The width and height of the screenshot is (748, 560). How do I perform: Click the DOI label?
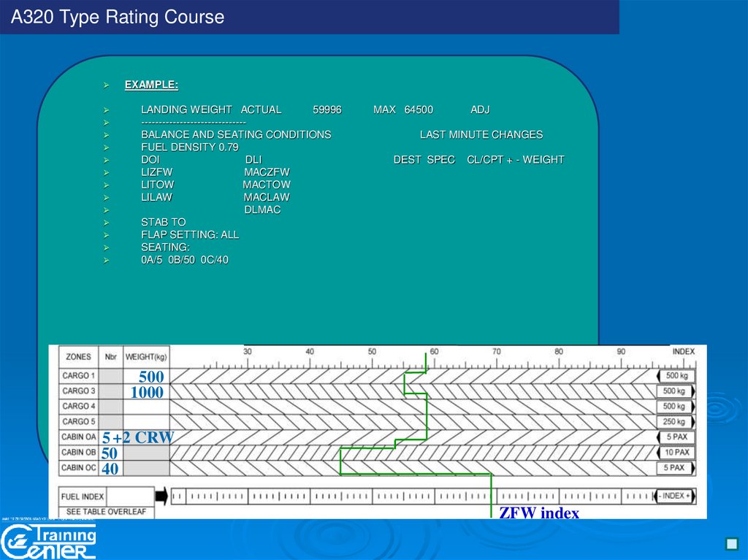[x=150, y=160]
